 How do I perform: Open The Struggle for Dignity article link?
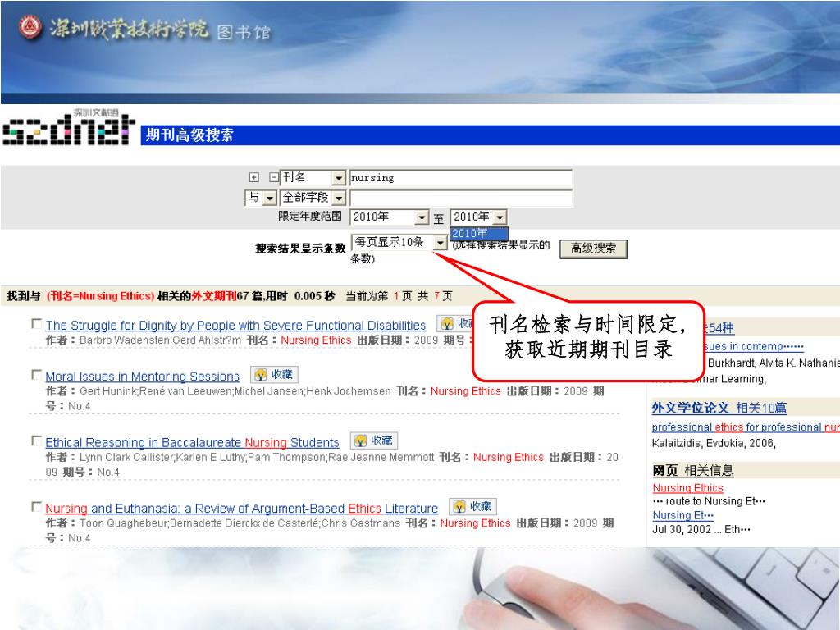coord(235,325)
